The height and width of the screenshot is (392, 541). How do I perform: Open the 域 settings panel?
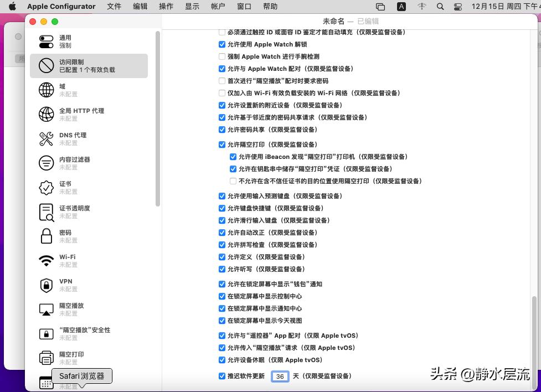(x=47, y=90)
